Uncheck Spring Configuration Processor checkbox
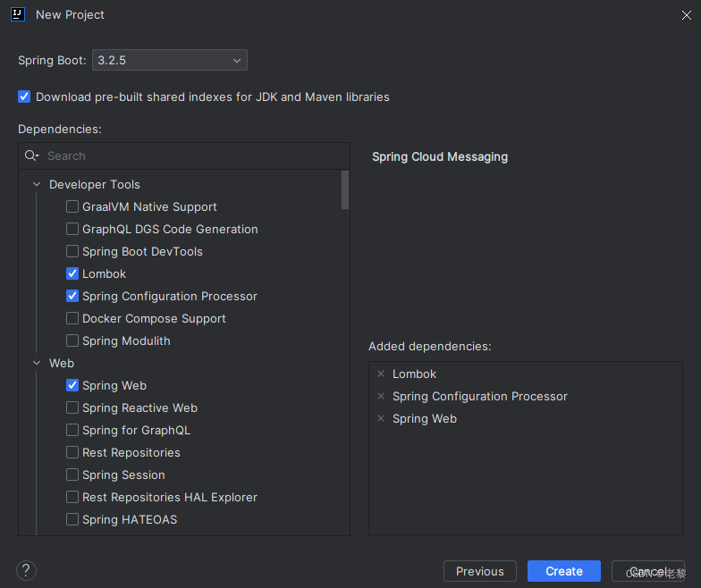 (x=72, y=296)
